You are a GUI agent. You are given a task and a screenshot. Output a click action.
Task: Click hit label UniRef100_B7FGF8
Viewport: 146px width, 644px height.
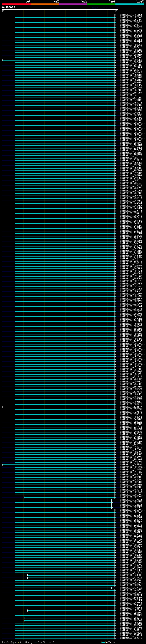(131, 42)
